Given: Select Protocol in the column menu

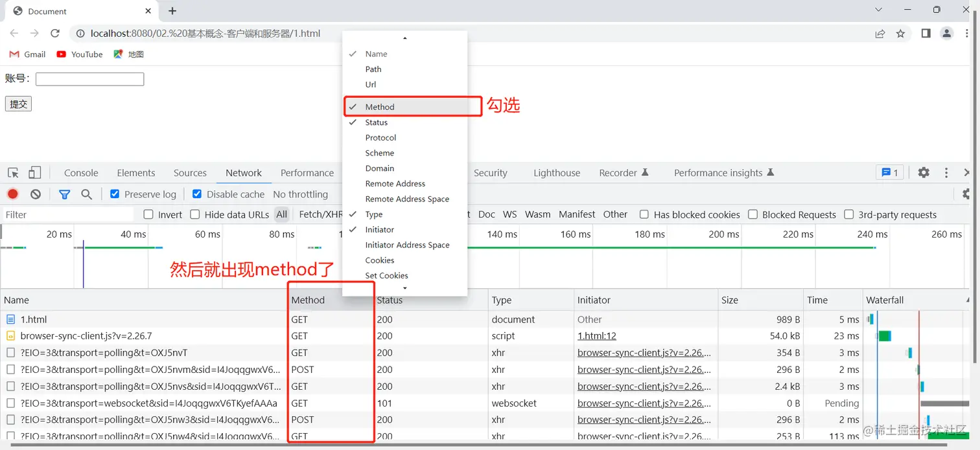Looking at the screenshot, I should click(405, 137).
